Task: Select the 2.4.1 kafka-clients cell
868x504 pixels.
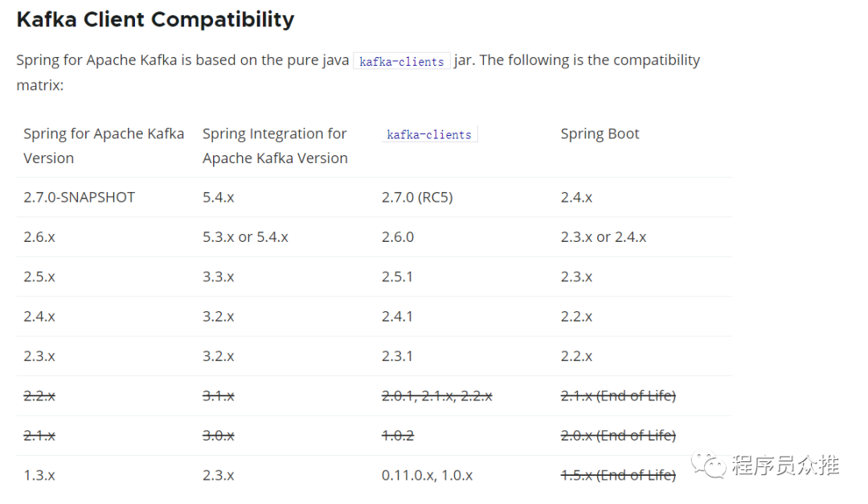Action: (x=397, y=317)
